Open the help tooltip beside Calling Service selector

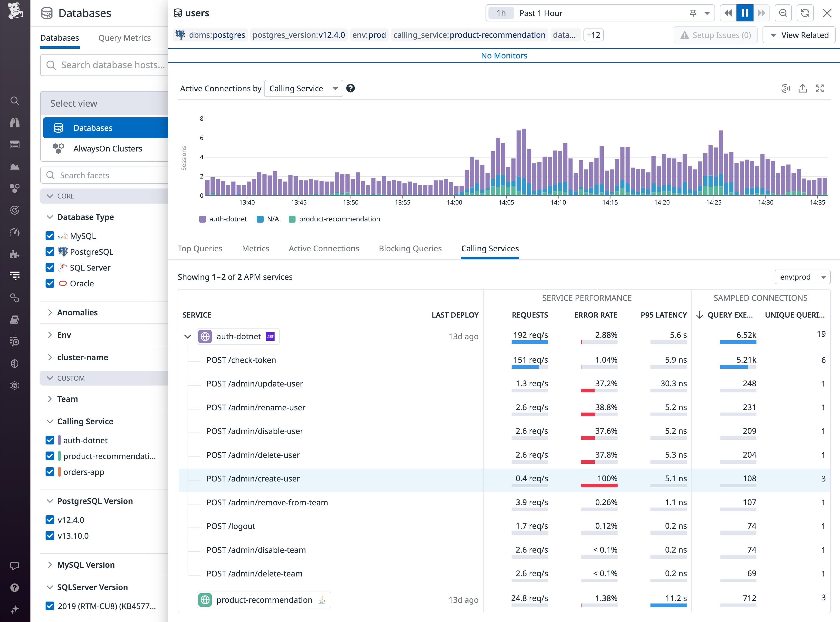[x=350, y=88]
